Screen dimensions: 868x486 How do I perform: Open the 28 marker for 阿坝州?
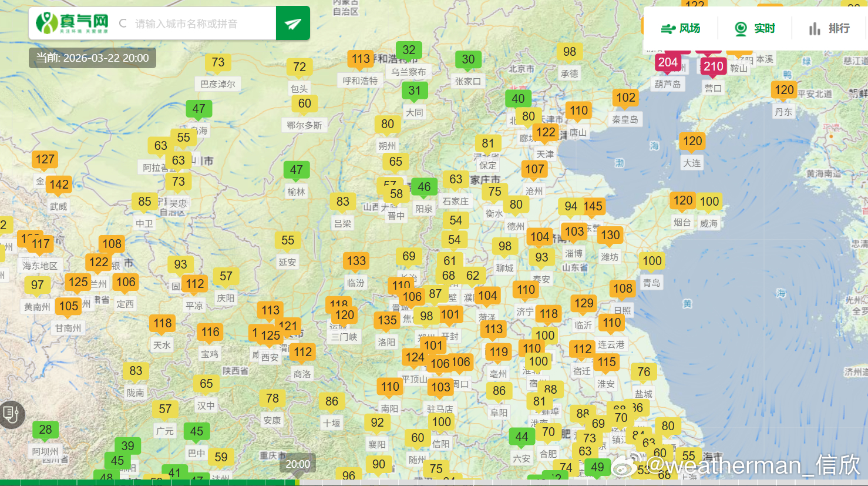point(45,430)
